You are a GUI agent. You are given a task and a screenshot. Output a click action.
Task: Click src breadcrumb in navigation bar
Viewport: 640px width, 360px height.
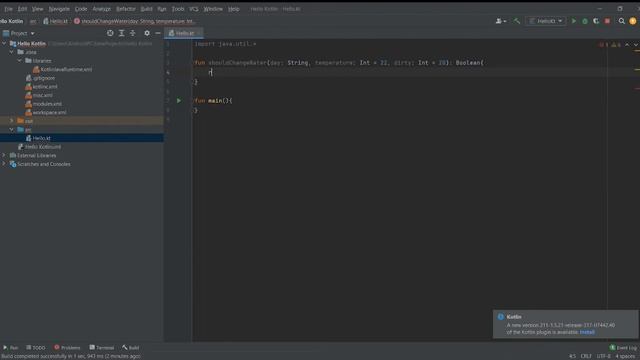(33, 21)
